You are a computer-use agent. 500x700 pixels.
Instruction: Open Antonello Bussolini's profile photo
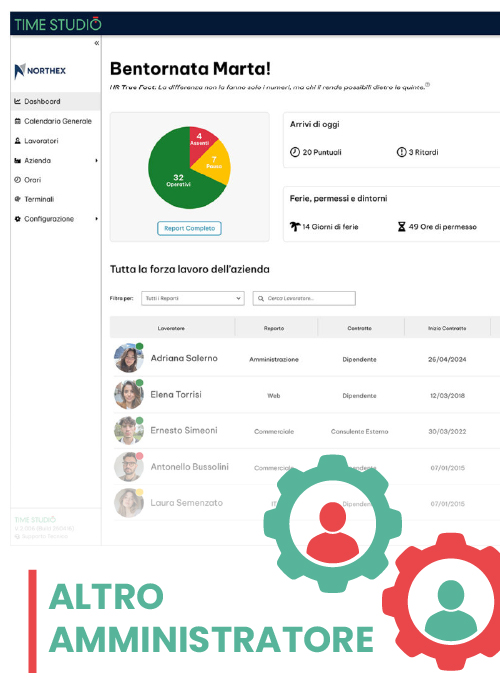point(129,467)
